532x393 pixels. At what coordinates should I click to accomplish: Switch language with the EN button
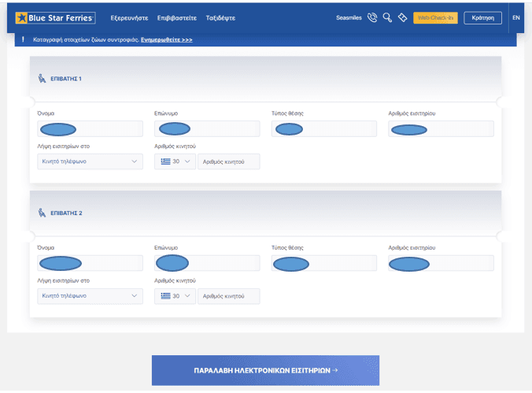click(x=516, y=17)
